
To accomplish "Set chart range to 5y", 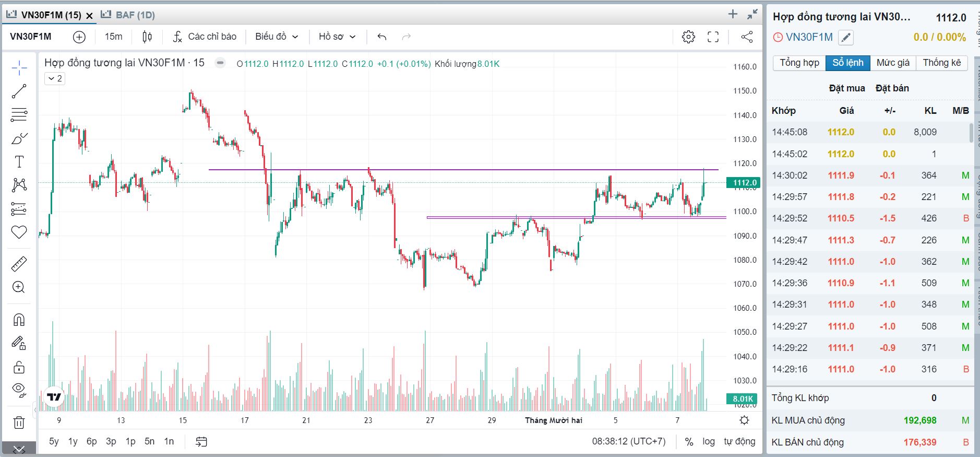I will coord(54,441).
